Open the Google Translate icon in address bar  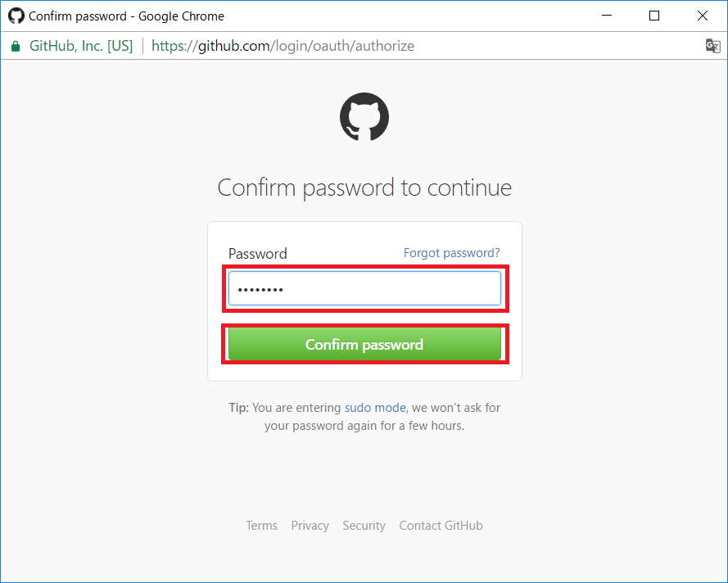tap(712, 46)
